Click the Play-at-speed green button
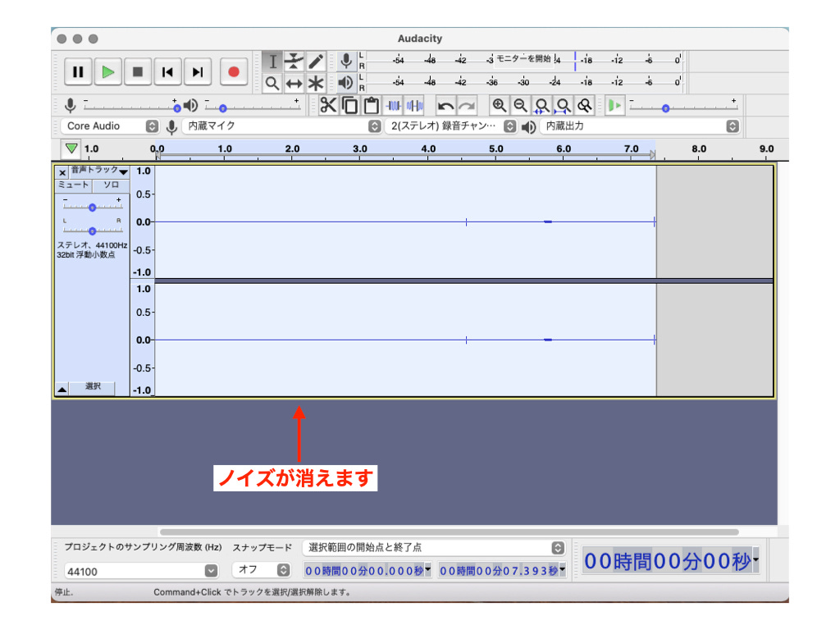 (615, 106)
